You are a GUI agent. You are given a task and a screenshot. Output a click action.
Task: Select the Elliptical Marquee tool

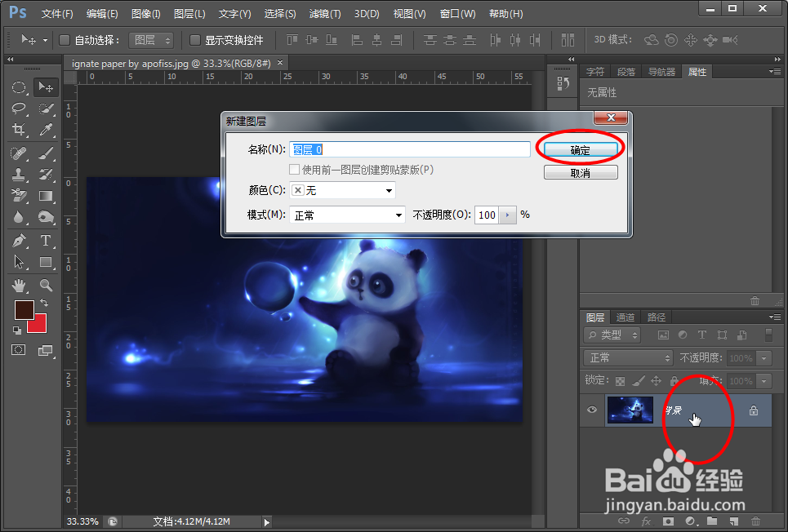[x=19, y=87]
